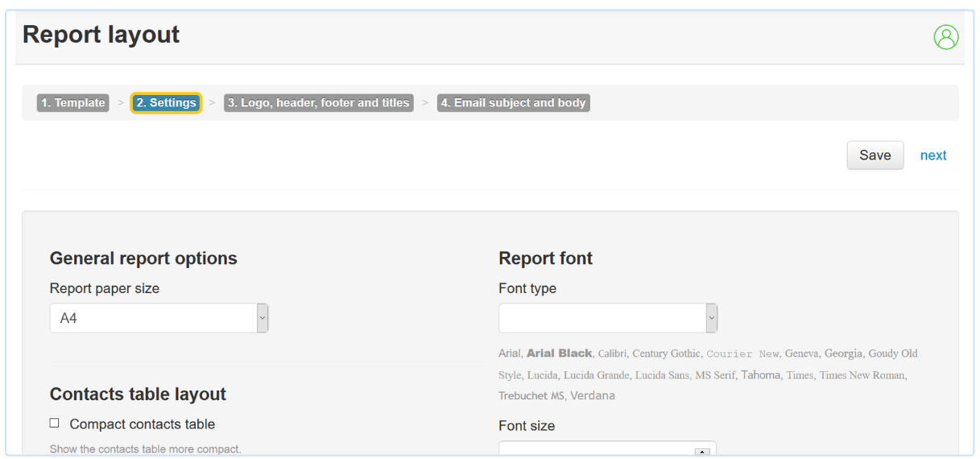
Task: Switch to 4. Email subject and body
Action: pos(513,103)
